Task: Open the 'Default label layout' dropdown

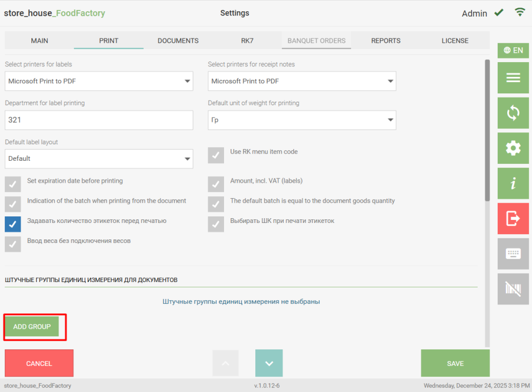Action: point(99,158)
